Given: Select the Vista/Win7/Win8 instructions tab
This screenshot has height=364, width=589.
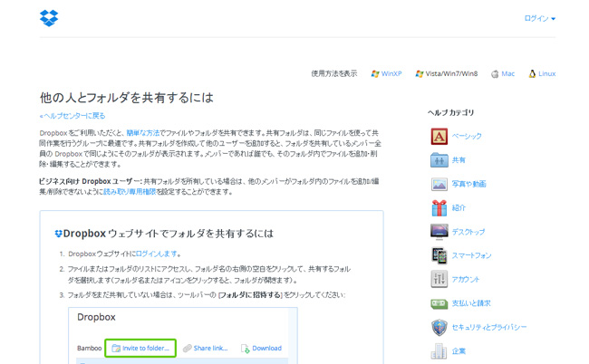Looking at the screenshot, I should tap(446, 74).
